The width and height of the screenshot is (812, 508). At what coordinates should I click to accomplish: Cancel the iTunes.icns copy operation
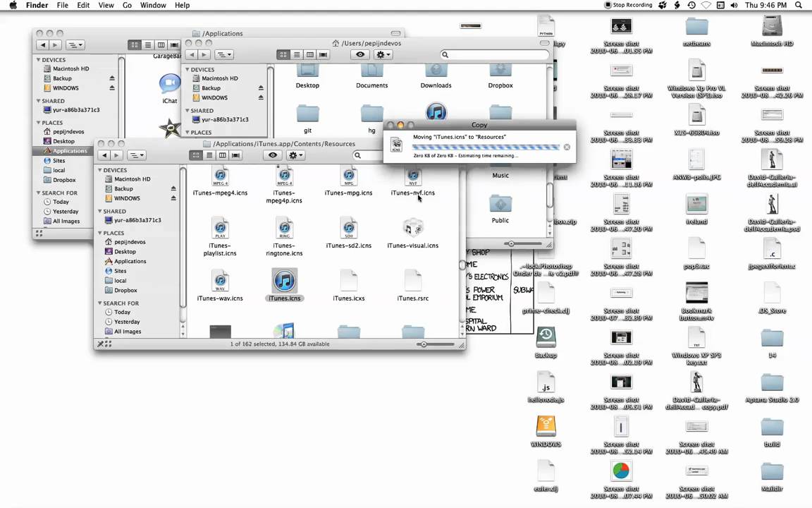pyautogui.click(x=567, y=147)
